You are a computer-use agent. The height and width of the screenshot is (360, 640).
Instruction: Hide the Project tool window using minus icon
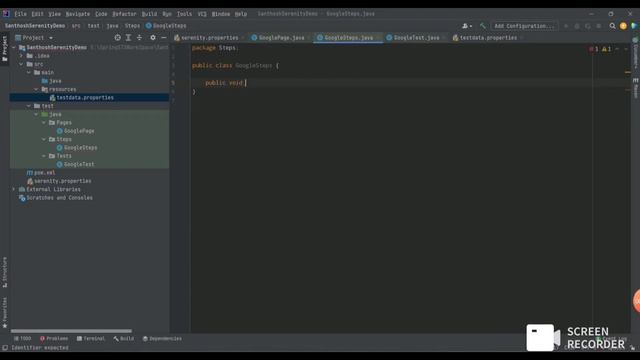pyautogui.click(x=164, y=38)
